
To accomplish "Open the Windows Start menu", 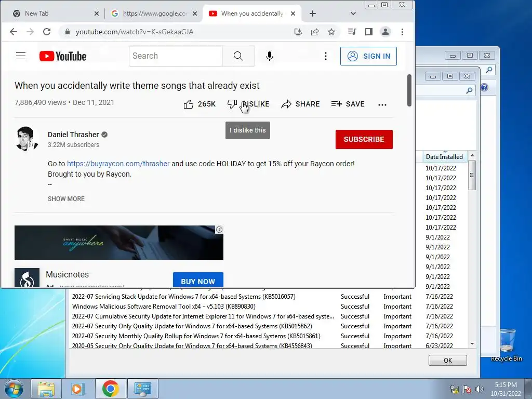I will [x=14, y=389].
